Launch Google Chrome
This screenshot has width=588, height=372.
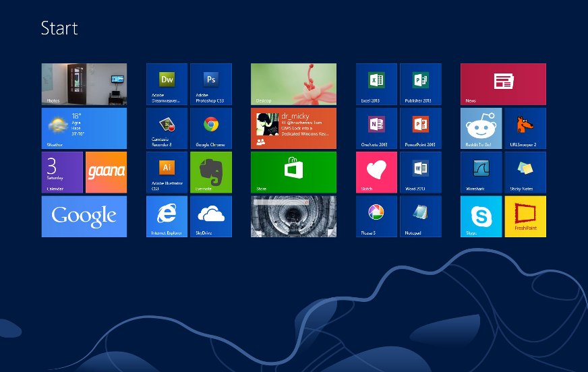[x=211, y=129]
